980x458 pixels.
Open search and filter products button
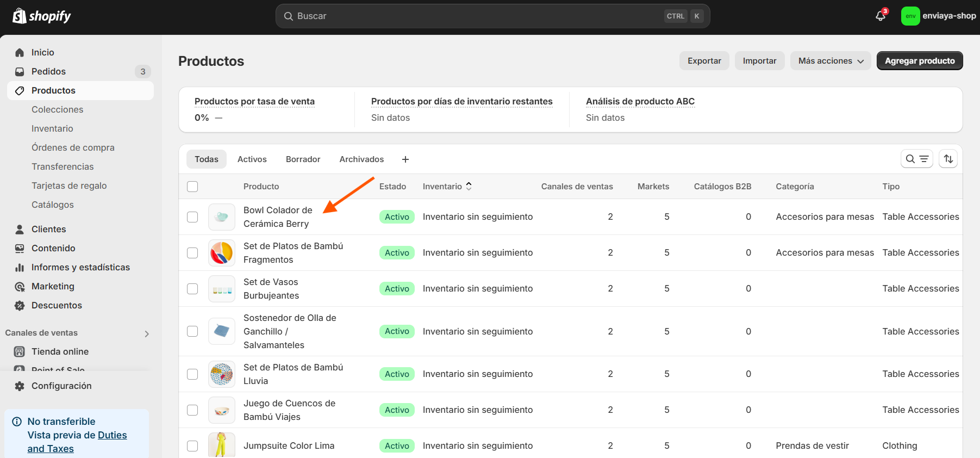tap(917, 159)
